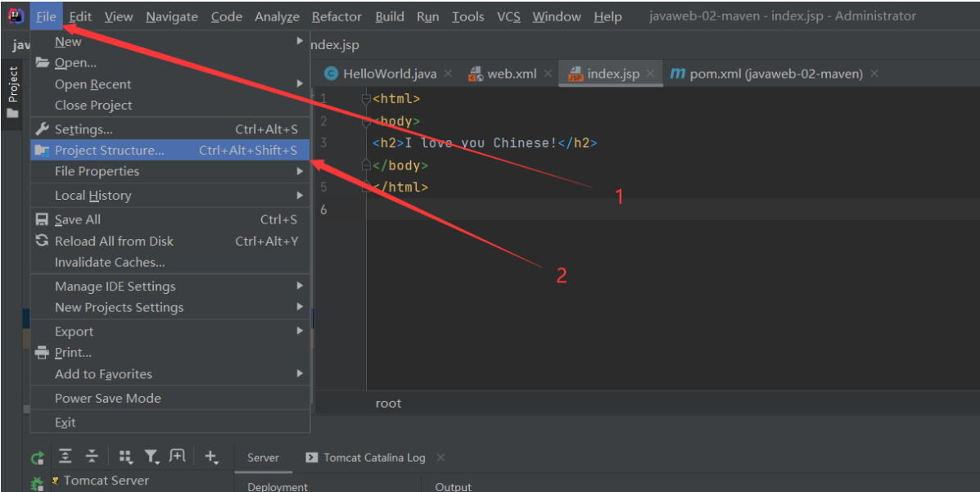Open the Window menu
Screen dimensions: 980x492
click(556, 17)
